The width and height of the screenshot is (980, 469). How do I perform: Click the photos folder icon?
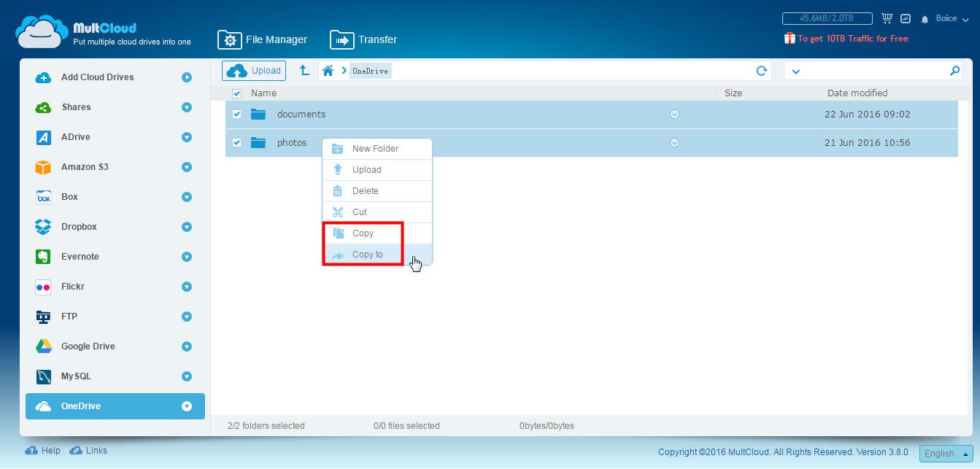pyautogui.click(x=258, y=142)
